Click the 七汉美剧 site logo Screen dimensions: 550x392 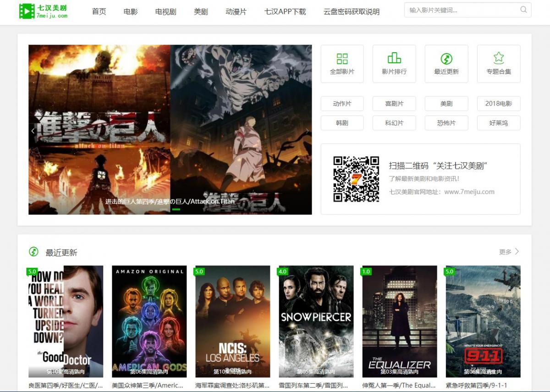pos(44,11)
